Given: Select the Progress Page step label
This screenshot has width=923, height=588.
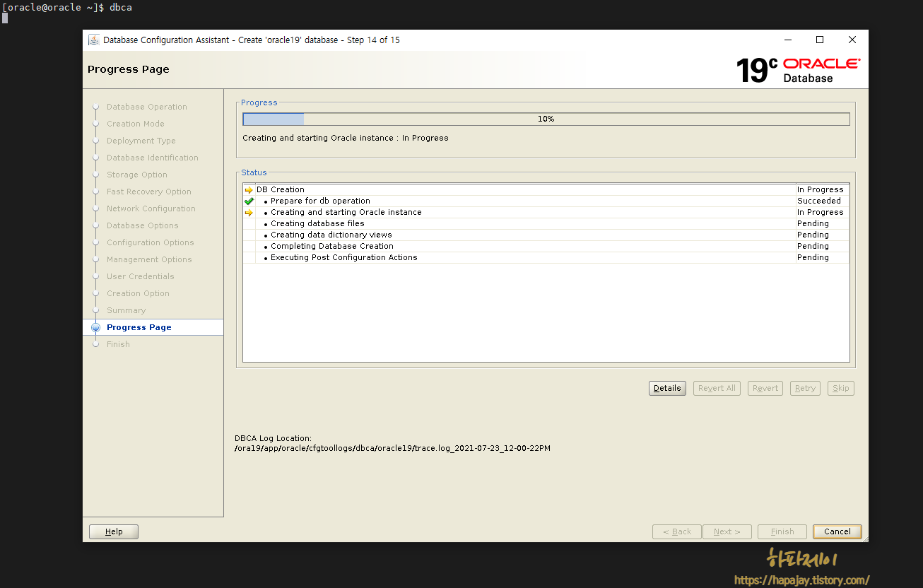Looking at the screenshot, I should (x=139, y=327).
